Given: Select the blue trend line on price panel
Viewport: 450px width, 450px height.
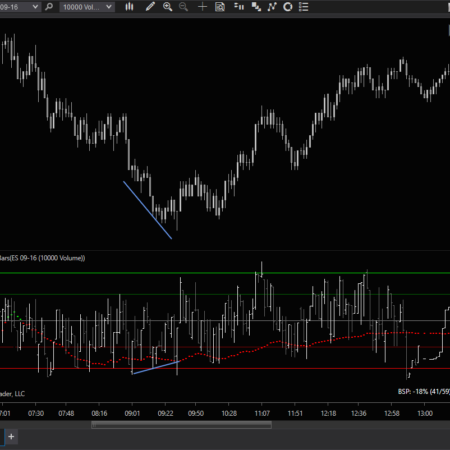Looking at the screenshot, I should (147, 210).
